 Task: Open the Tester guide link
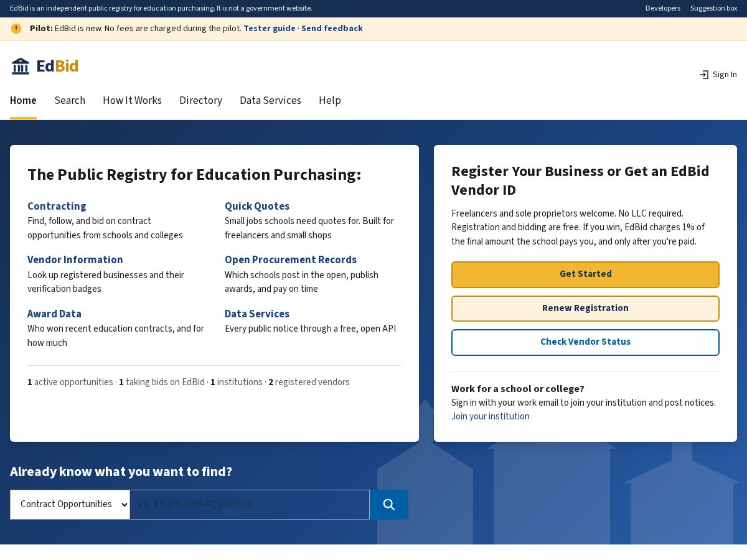pos(270,29)
